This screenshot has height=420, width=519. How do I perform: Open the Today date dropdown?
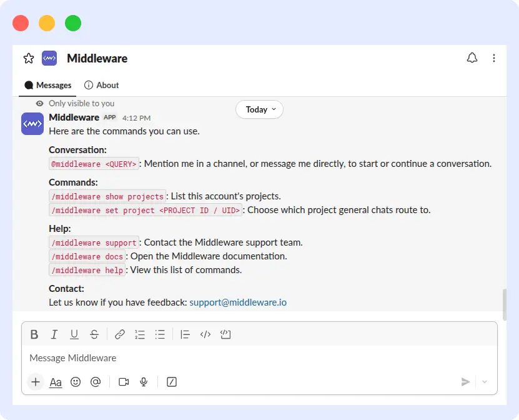[x=260, y=109]
